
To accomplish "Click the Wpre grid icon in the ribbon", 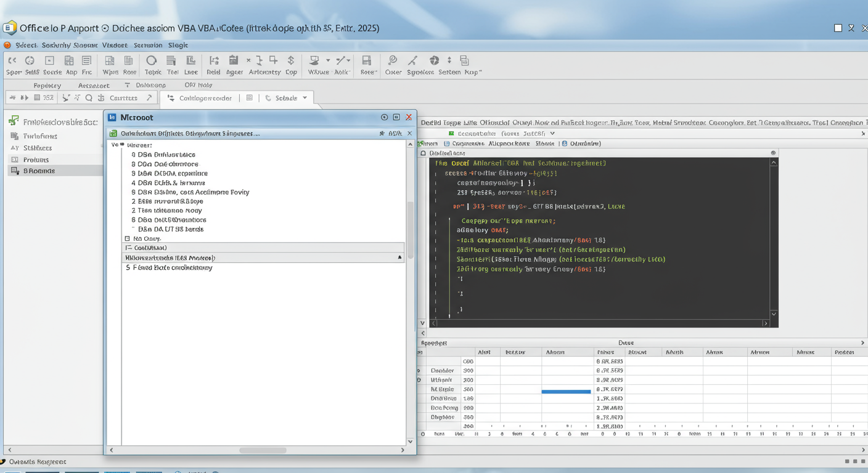I will coord(110,61).
